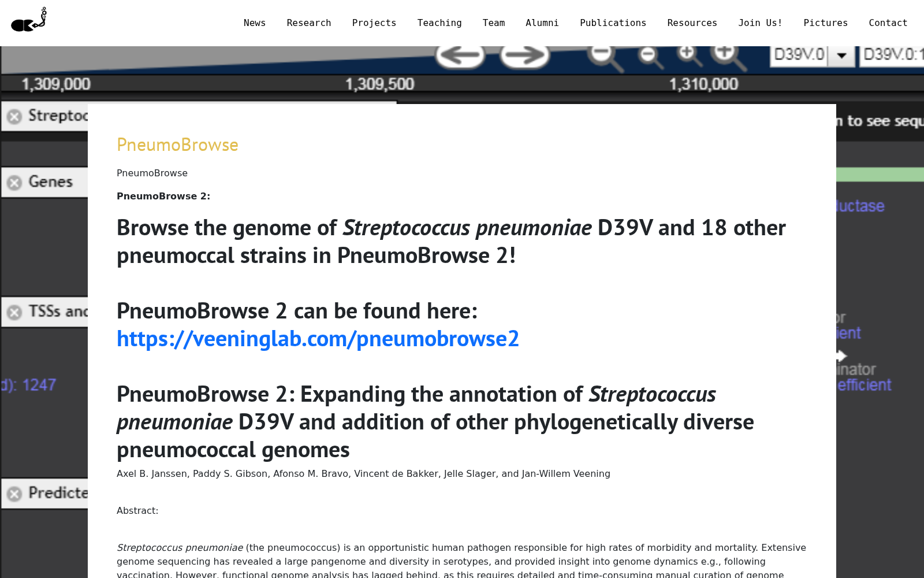Close the Genes track via its X icon
Screen dimensions: 924x578
tap(14, 183)
